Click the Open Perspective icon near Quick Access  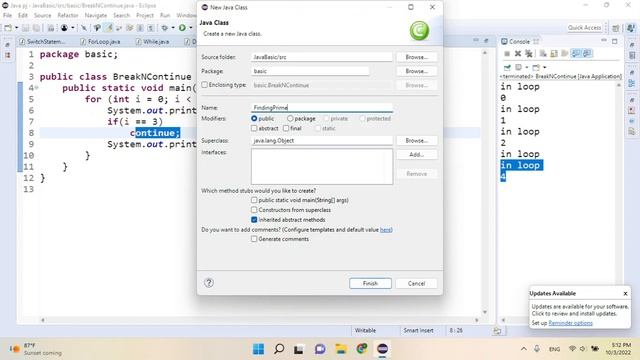coord(616,28)
